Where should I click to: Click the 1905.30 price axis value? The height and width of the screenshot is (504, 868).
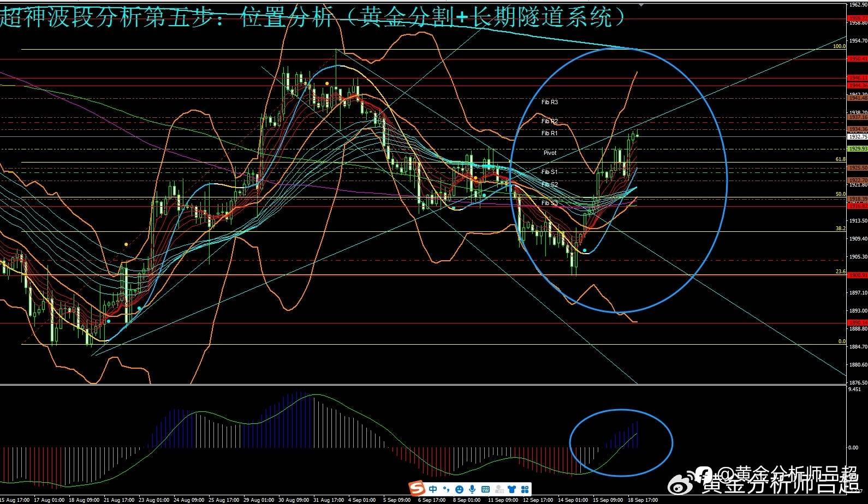pos(859,257)
